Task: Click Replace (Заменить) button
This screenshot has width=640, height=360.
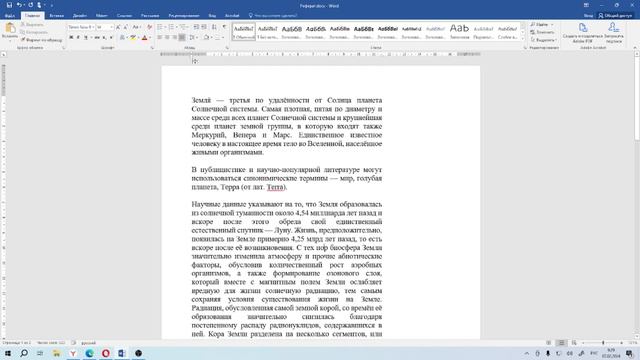Action: coord(542,32)
